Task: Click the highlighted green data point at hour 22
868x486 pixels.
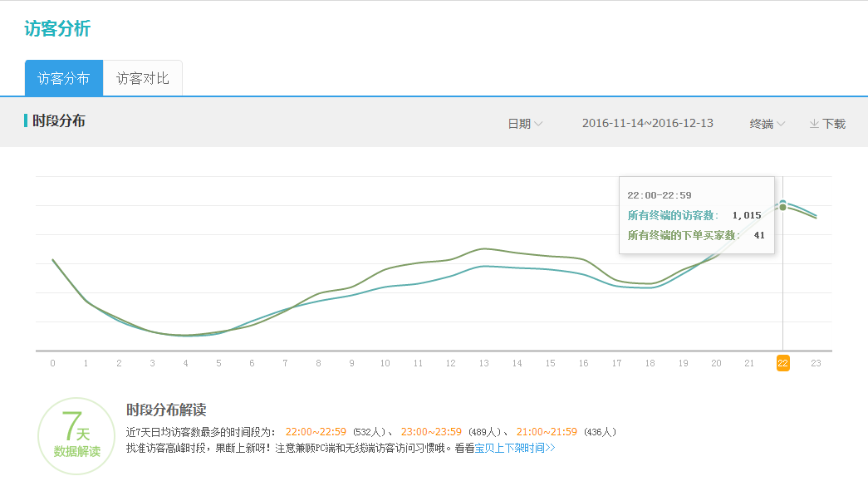Action: (x=782, y=205)
